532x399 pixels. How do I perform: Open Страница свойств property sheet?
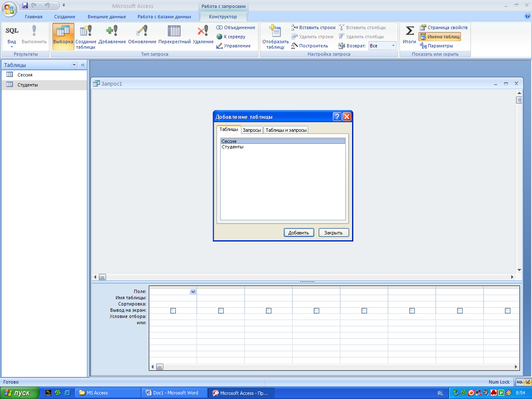click(443, 27)
